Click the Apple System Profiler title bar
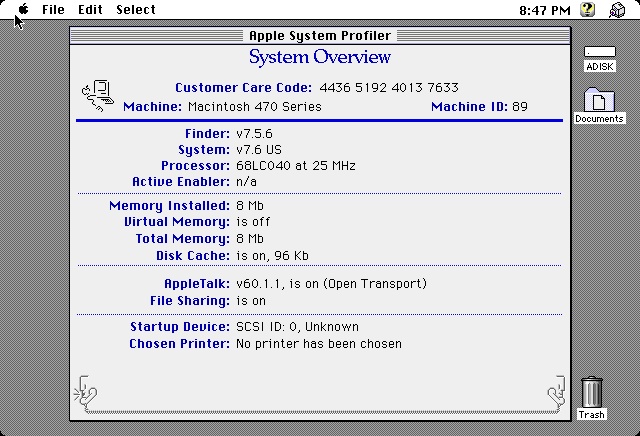 click(x=320, y=36)
